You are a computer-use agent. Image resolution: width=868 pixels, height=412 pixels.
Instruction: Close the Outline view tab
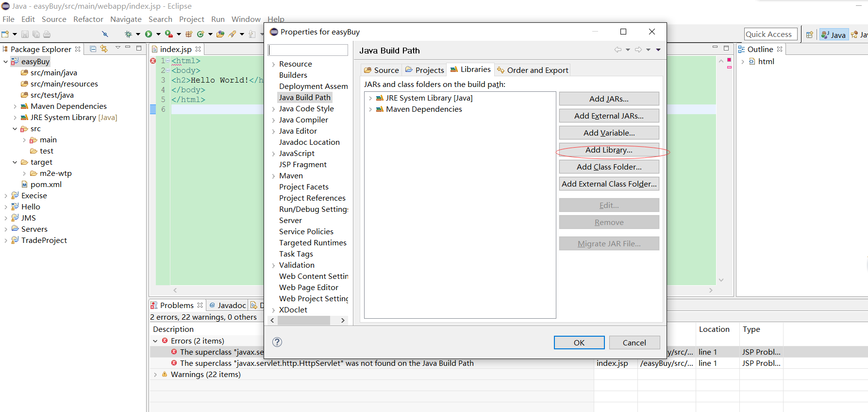780,49
